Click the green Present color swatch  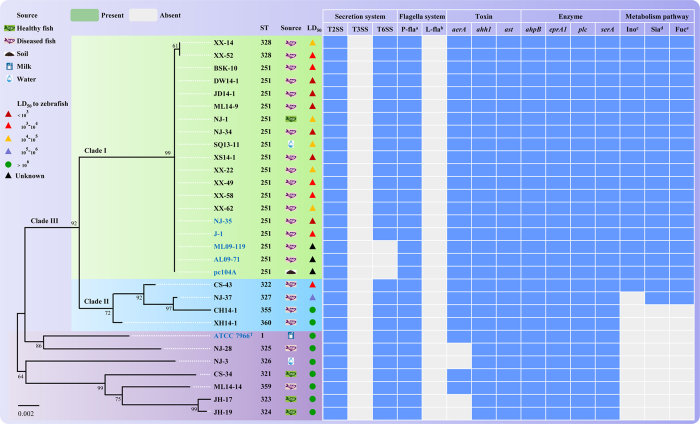[x=84, y=15]
